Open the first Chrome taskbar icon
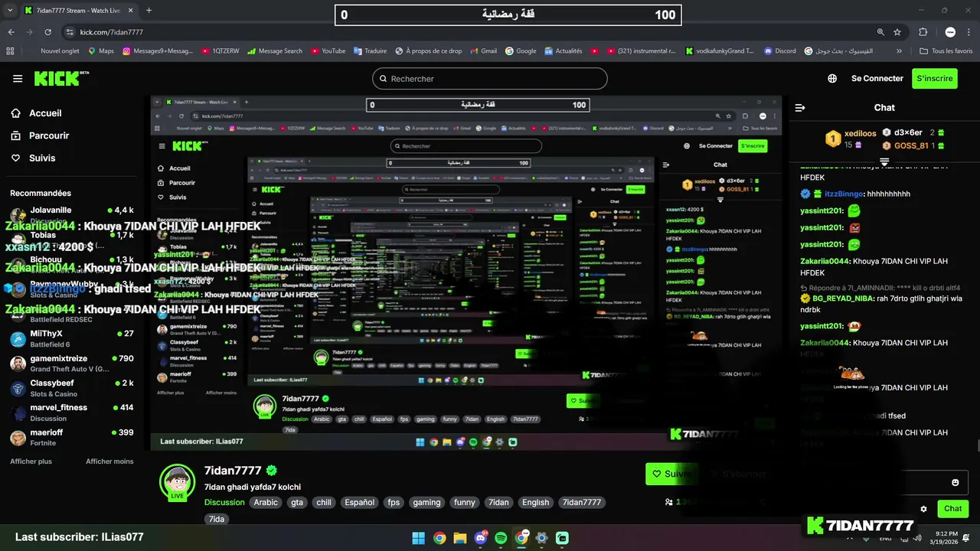The image size is (980, 551). click(439, 538)
